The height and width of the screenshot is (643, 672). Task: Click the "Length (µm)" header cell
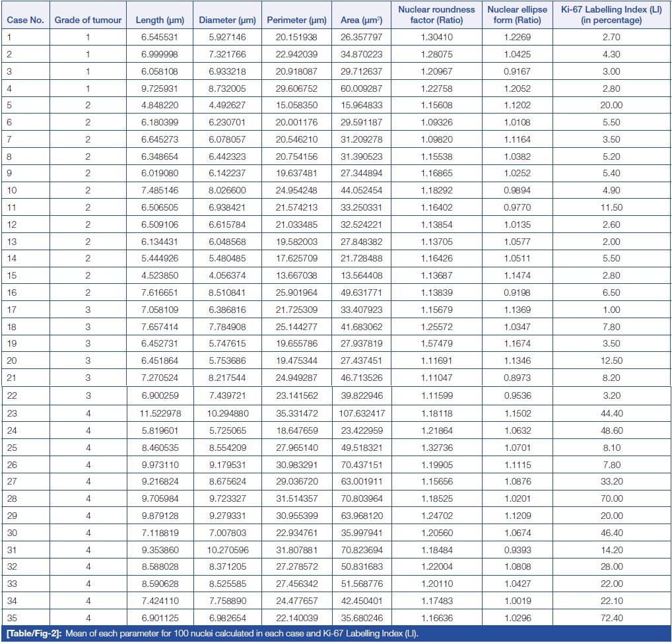(x=159, y=20)
